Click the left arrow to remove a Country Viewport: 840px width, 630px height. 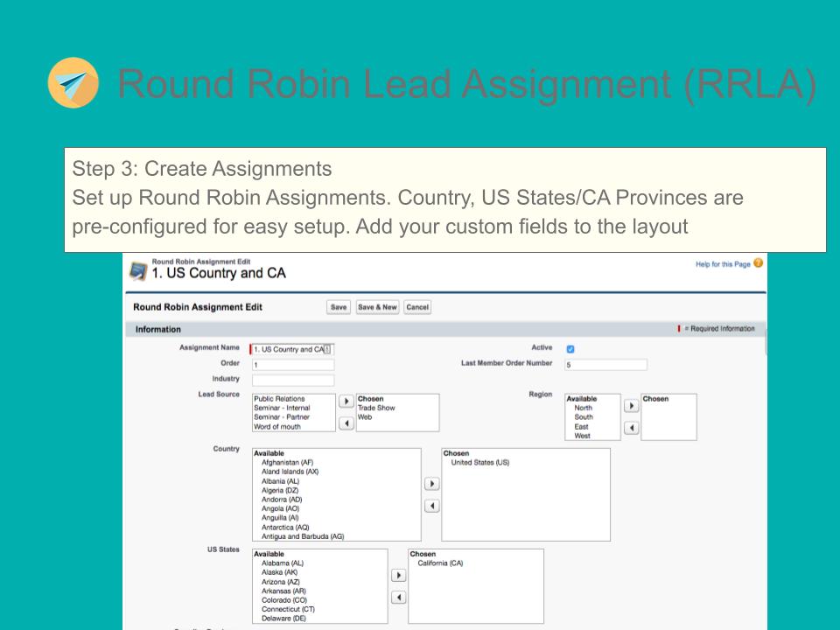point(431,505)
